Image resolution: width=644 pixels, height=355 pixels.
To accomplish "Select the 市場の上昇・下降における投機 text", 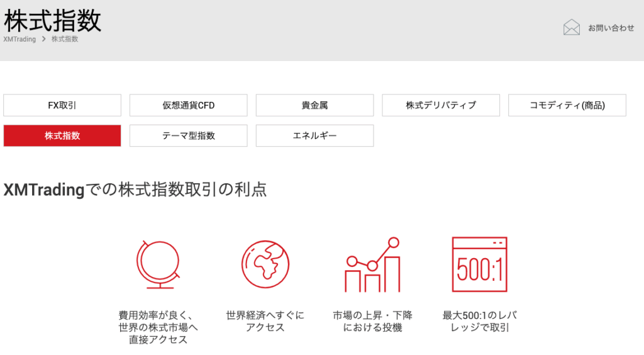I will point(372,321).
